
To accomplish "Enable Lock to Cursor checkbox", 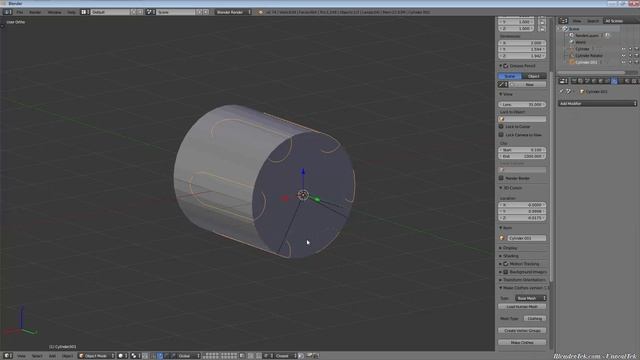I will (x=501, y=127).
